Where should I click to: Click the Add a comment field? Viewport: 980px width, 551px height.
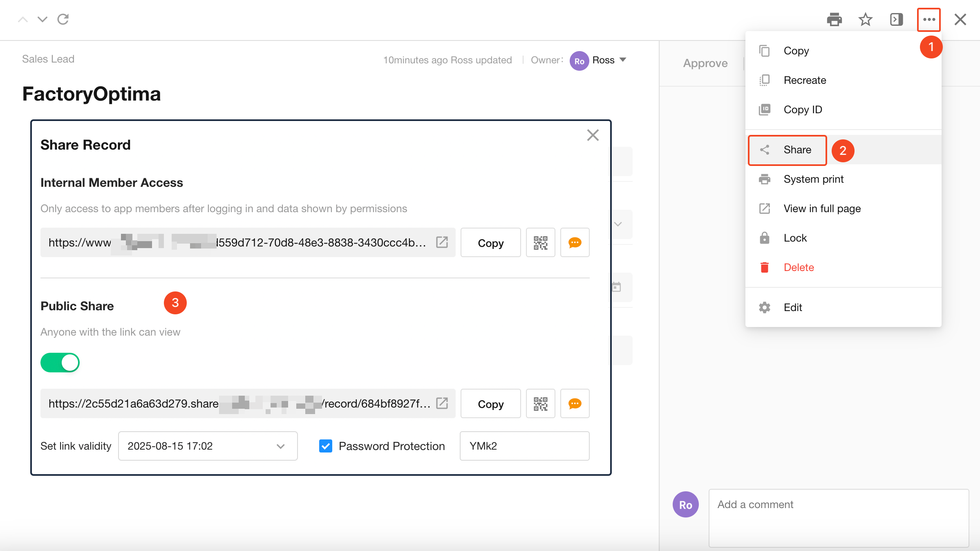pyautogui.click(x=839, y=517)
